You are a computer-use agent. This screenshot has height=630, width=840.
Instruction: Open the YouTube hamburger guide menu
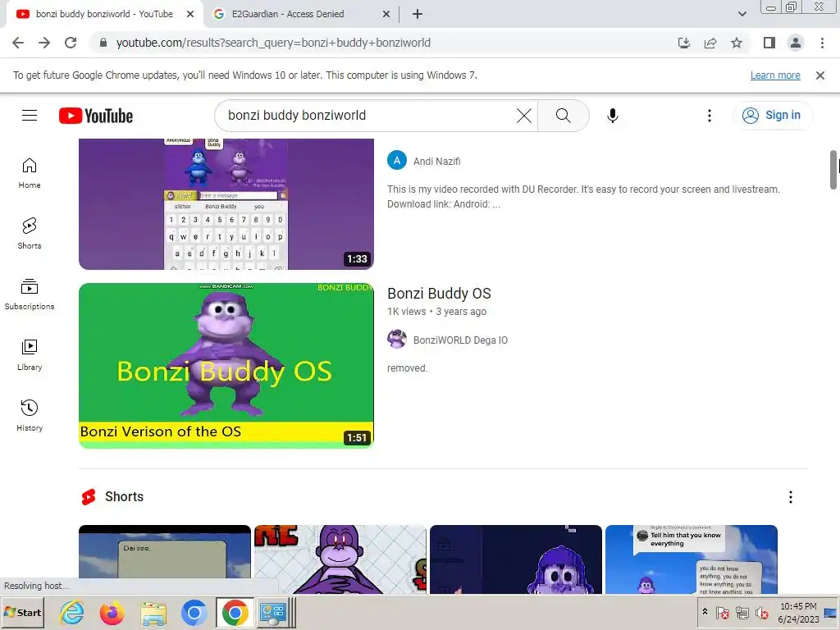click(30, 115)
